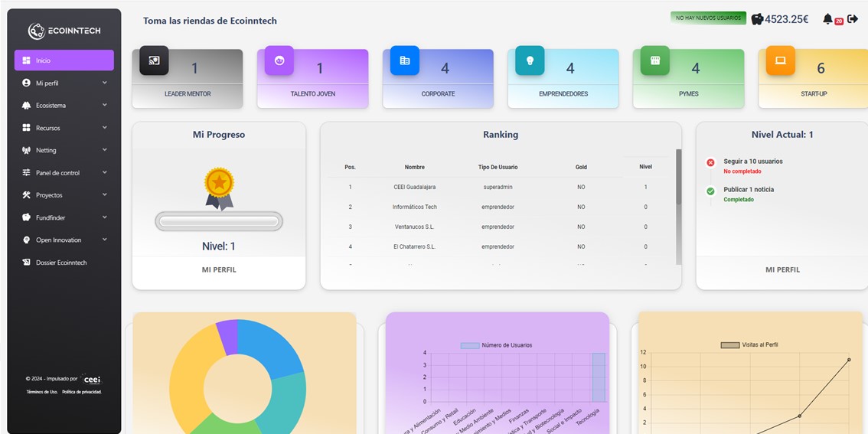Viewport: 868px width, 434px height.
Task: Click the Mi perfil user icon
Action: [x=26, y=83]
